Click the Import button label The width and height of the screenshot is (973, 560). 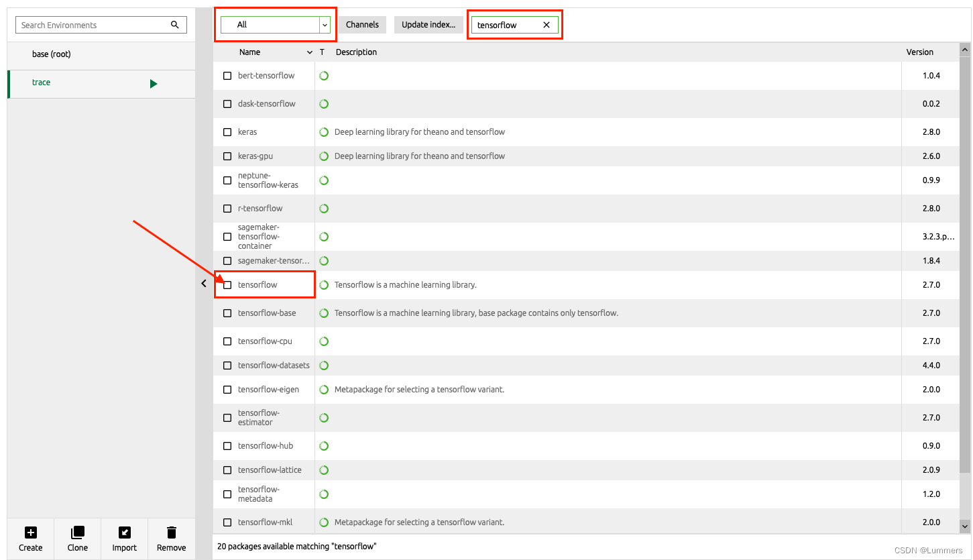click(x=124, y=548)
